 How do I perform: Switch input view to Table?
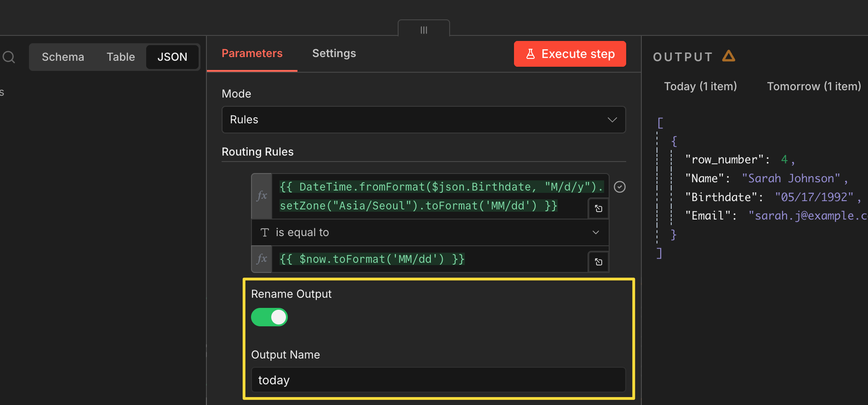tap(121, 57)
